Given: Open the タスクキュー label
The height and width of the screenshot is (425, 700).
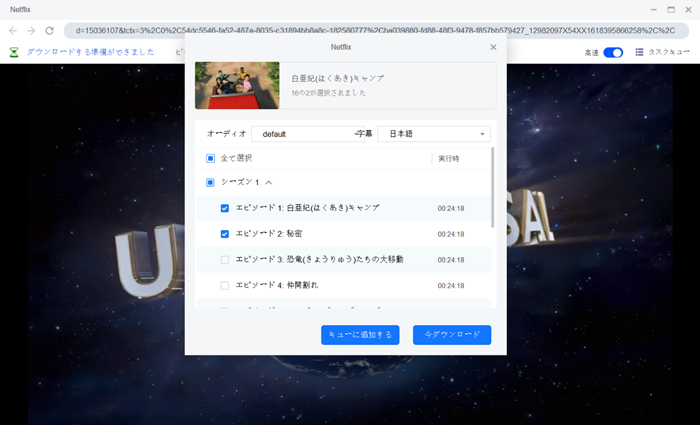Looking at the screenshot, I should (669, 52).
